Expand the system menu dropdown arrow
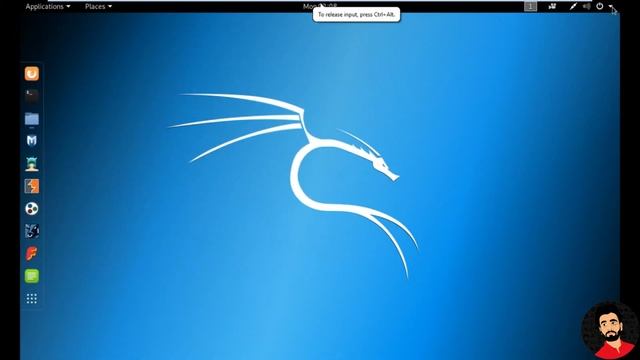The height and width of the screenshot is (360, 640). 611,6
